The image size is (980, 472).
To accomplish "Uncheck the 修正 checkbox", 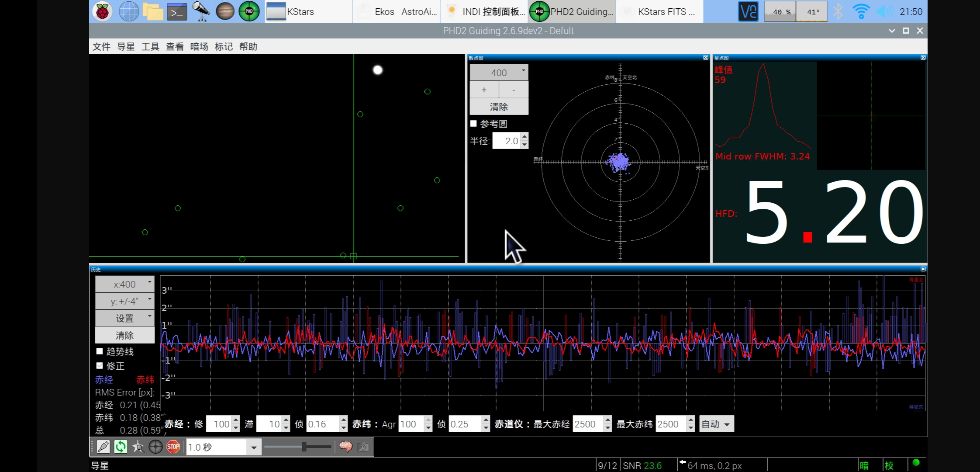I will tap(100, 366).
